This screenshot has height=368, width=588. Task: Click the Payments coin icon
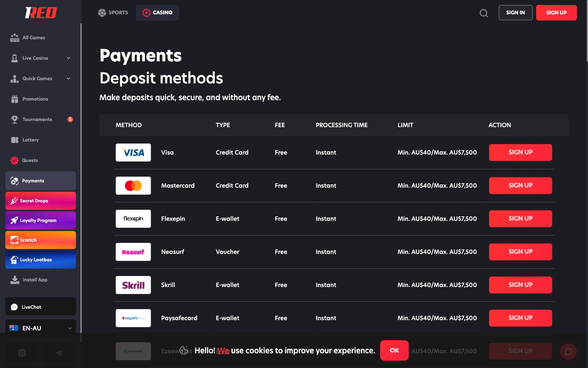tap(14, 181)
